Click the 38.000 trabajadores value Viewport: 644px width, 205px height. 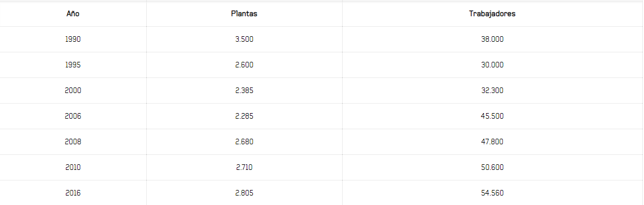tap(492, 40)
